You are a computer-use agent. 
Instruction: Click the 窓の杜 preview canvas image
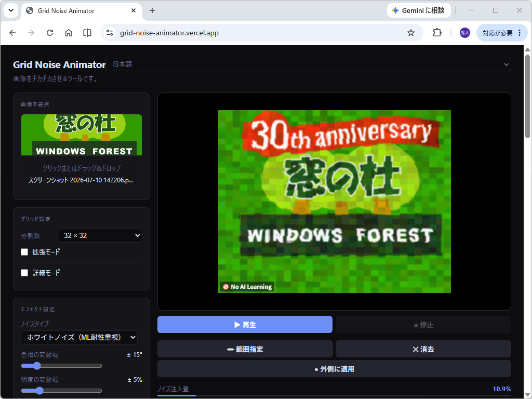click(x=334, y=202)
